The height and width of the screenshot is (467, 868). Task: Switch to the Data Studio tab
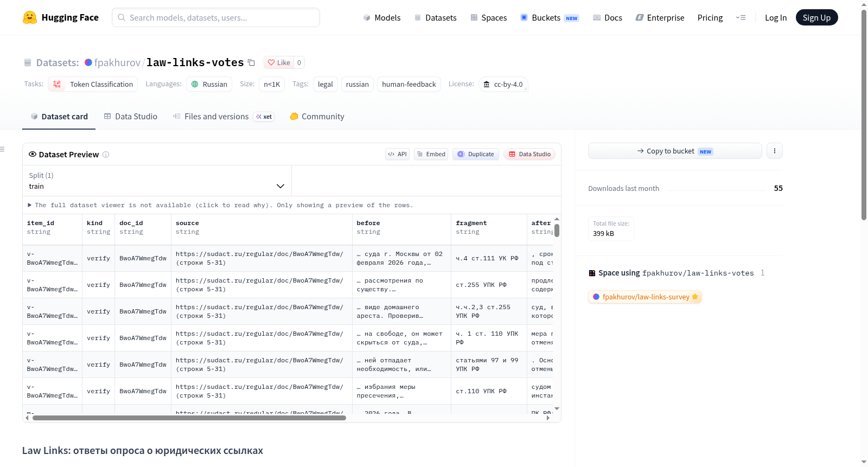coord(131,116)
